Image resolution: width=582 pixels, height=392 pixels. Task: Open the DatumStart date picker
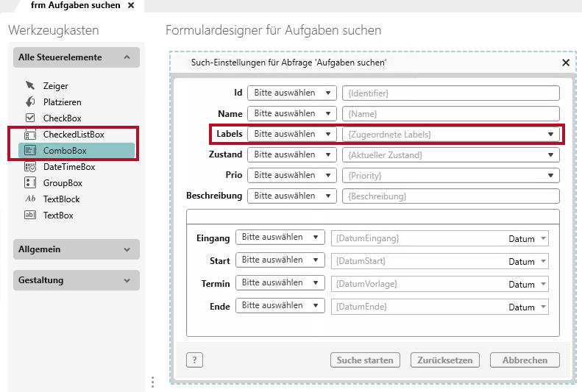coord(544,261)
